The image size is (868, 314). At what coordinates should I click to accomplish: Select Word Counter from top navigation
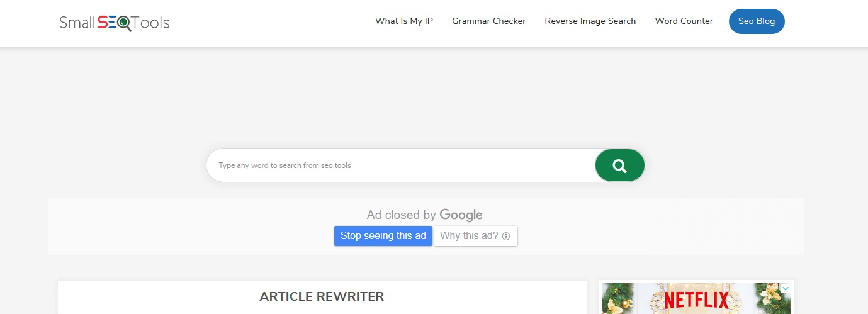pos(684,21)
